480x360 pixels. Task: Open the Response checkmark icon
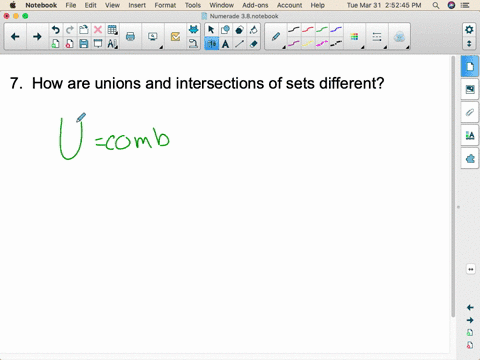coord(175,37)
